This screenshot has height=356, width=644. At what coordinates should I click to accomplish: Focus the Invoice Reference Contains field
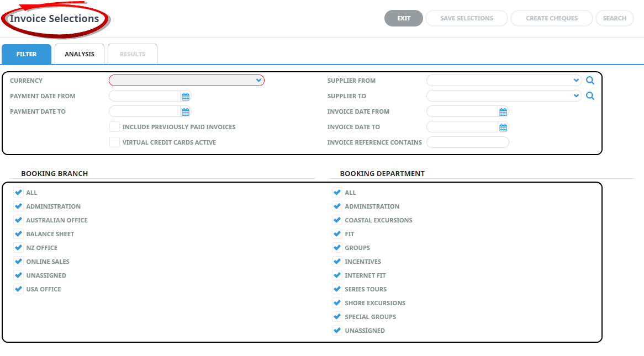pyautogui.click(x=467, y=142)
